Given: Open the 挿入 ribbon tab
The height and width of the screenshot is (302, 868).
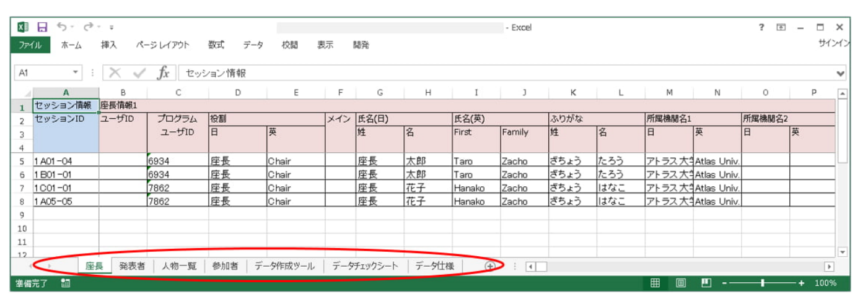Looking at the screenshot, I should coord(109,45).
